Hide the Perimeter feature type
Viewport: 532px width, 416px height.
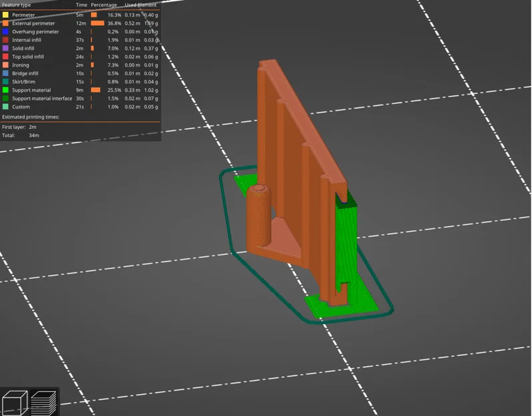81,15
